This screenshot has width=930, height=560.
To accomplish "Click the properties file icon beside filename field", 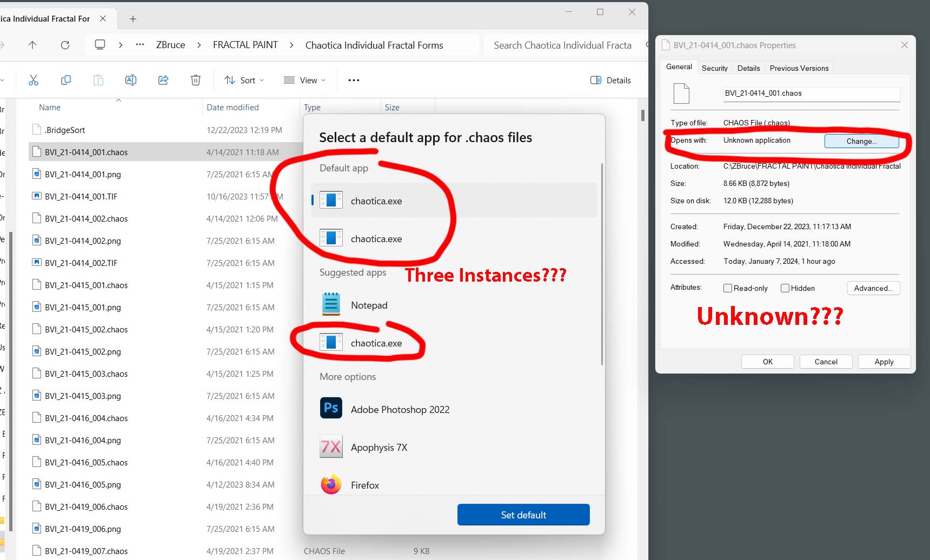I will [681, 94].
